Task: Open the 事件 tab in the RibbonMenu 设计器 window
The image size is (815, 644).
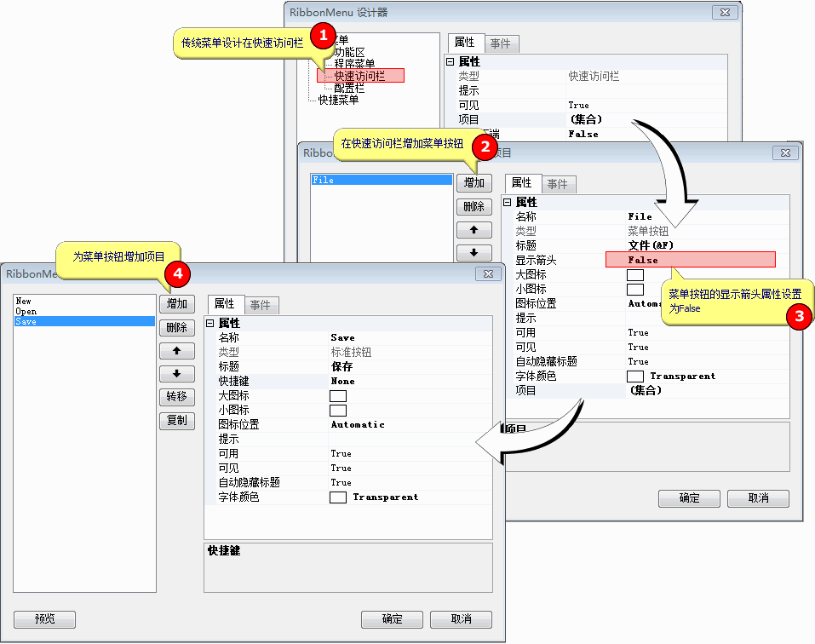Action: click(x=501, y=43)
